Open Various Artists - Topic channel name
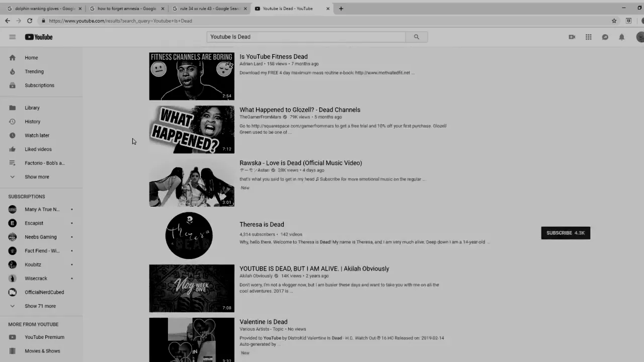 (262, 329)
